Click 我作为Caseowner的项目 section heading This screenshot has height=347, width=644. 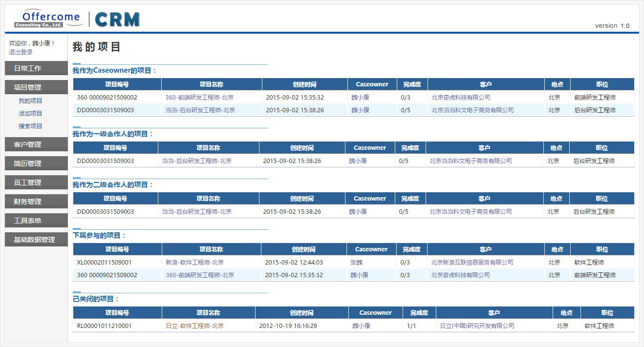pos(115,71)
